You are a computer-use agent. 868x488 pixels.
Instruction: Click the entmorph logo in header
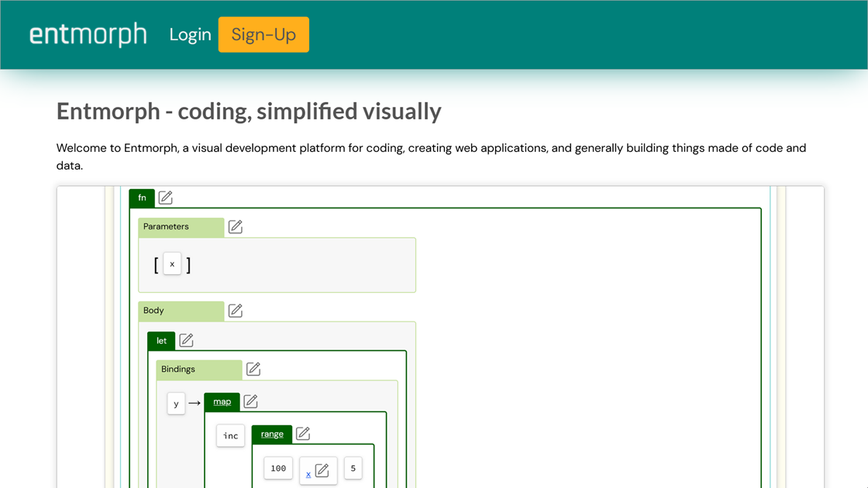88,34
